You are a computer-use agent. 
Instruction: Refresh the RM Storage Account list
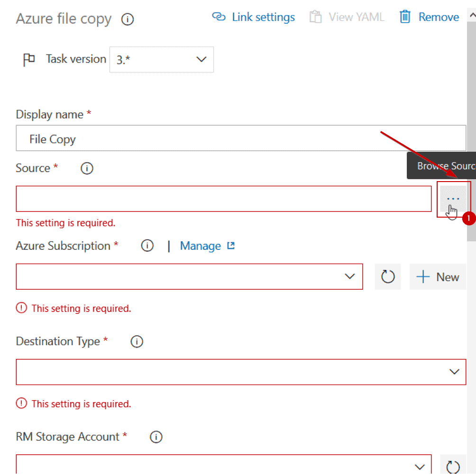point(453,466)
